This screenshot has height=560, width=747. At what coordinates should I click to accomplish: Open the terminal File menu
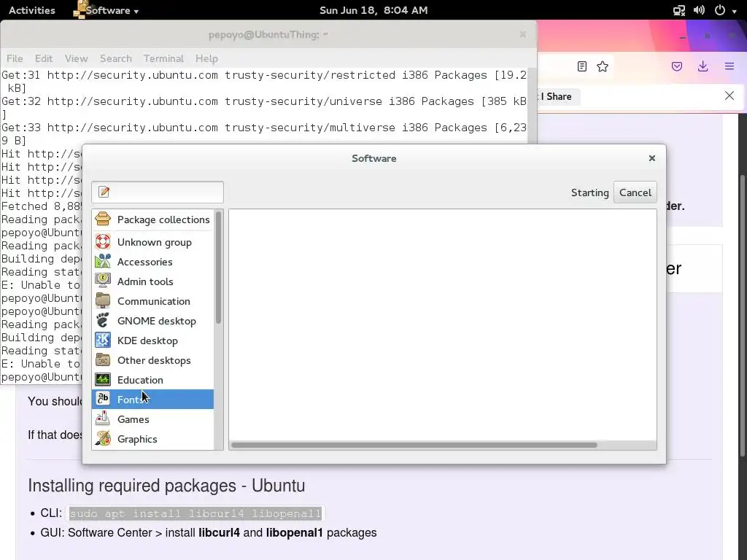point(15,58)
